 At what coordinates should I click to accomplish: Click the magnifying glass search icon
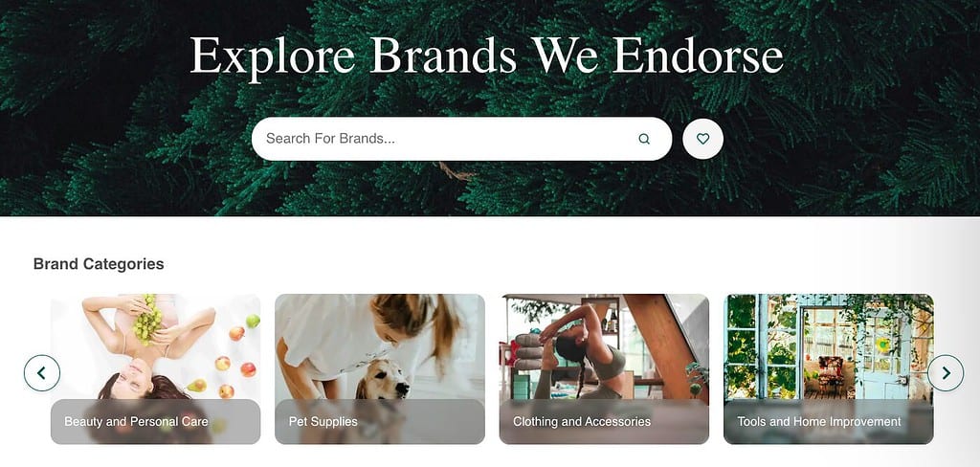tap(644, 139)
